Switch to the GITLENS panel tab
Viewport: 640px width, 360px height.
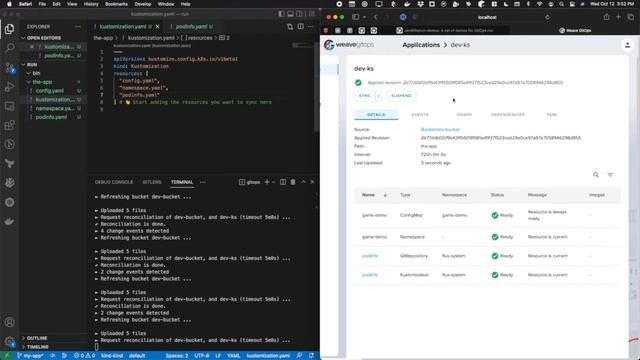tap(152, 182)
